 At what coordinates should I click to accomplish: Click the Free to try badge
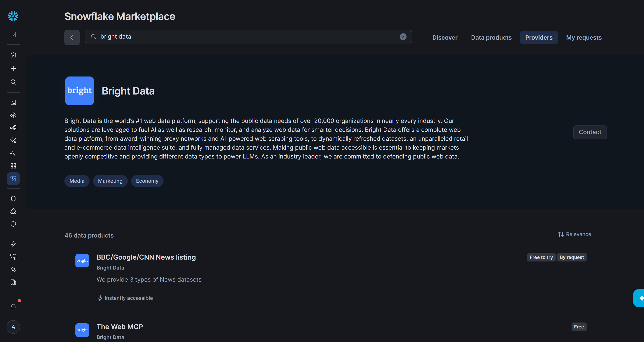(541, 257)
